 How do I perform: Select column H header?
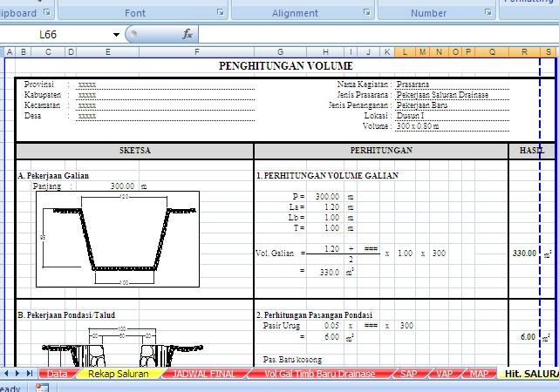(x=325, y=52)
